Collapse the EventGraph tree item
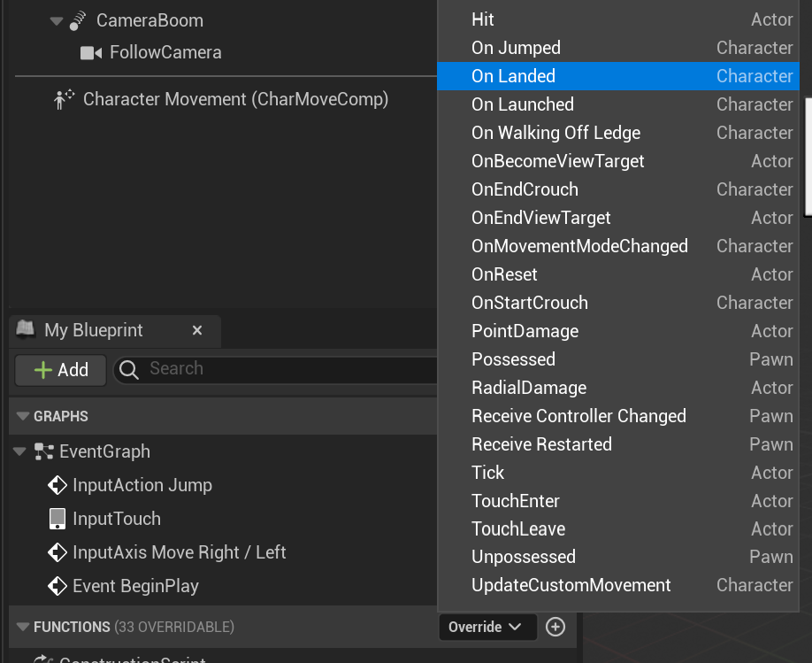This screenshot has width=812, height=663. (20, 452)
